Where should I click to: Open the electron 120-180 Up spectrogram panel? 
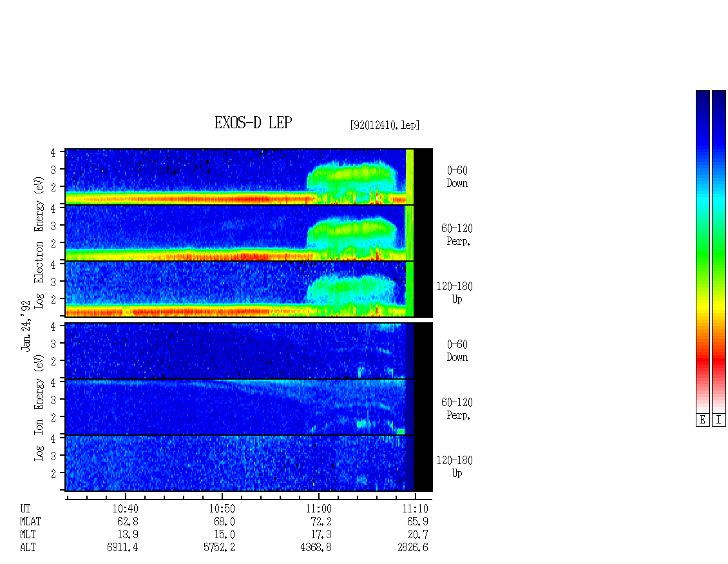click(x=249, y=289)
